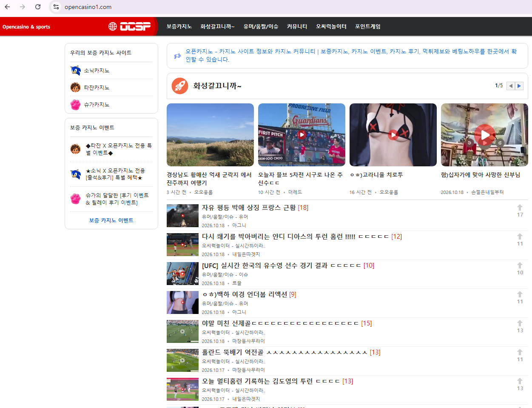Open the 오픈카지노 announcement text link
Viewport: 532px width, 408px height.
(351, 55)
